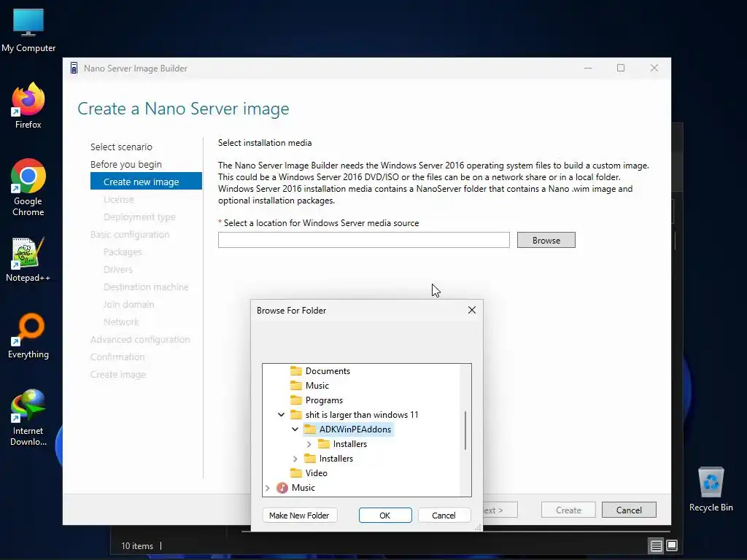The image size is (747, 560).
Task: Cancel the Nano Server wizard
Action: click(629, 510)
